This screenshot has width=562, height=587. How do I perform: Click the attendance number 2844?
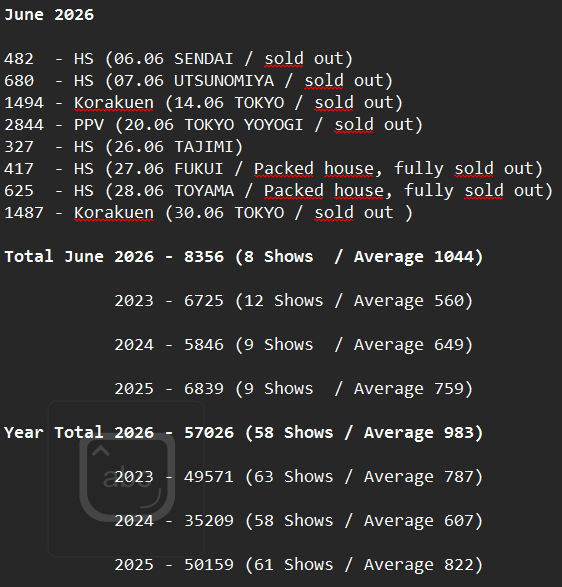coord(24,125)
